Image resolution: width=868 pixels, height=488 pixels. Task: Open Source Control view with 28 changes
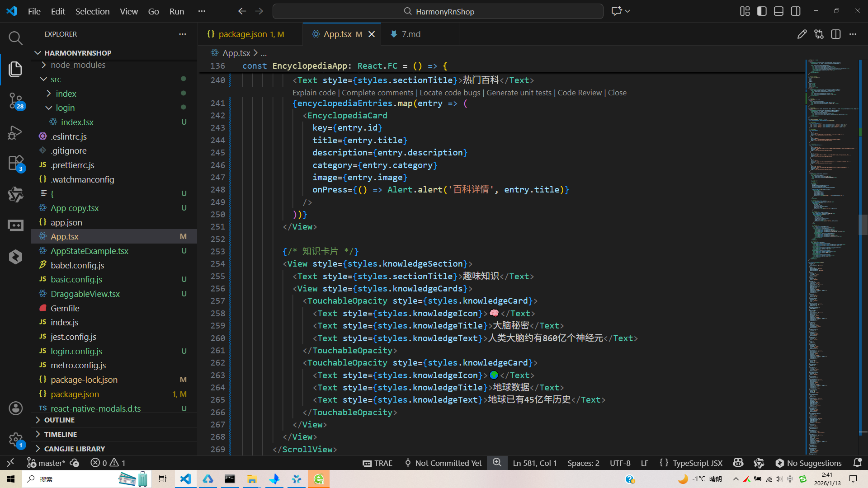[x=15, y=100]
